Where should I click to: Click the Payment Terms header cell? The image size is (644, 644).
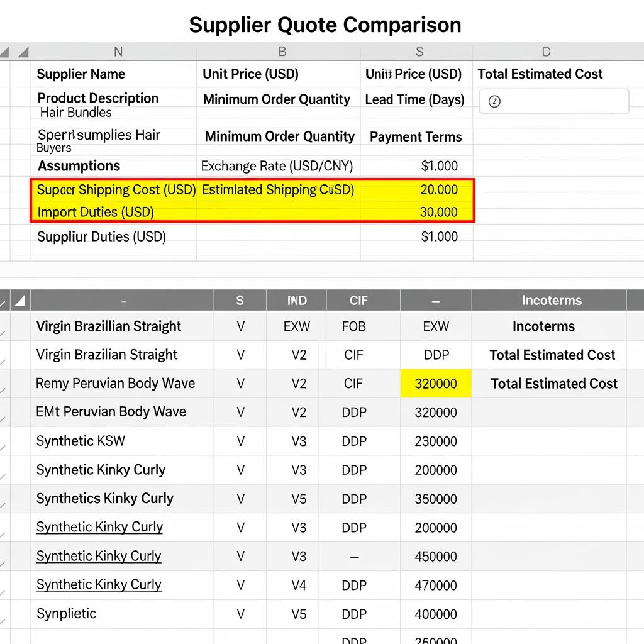coord(416,137)
